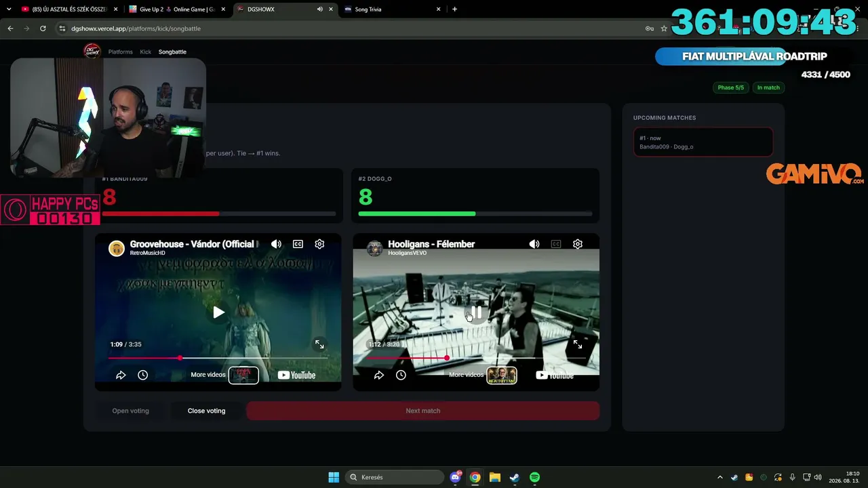The width and height of the screenshot is (868, 488).
Task: Open YouTube logo on Hooligans player
Action: coord(555,375)
